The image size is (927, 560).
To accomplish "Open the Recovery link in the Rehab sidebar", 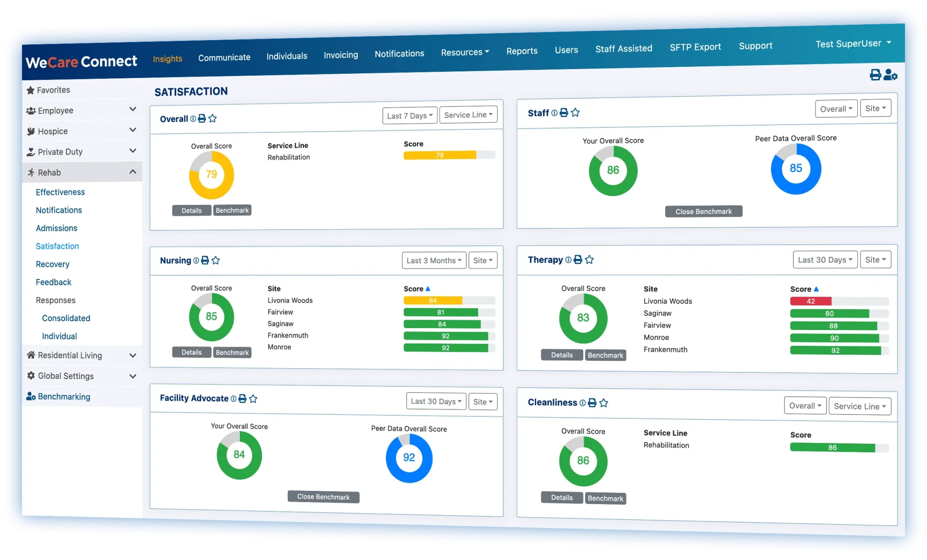I will coord(53,264).
